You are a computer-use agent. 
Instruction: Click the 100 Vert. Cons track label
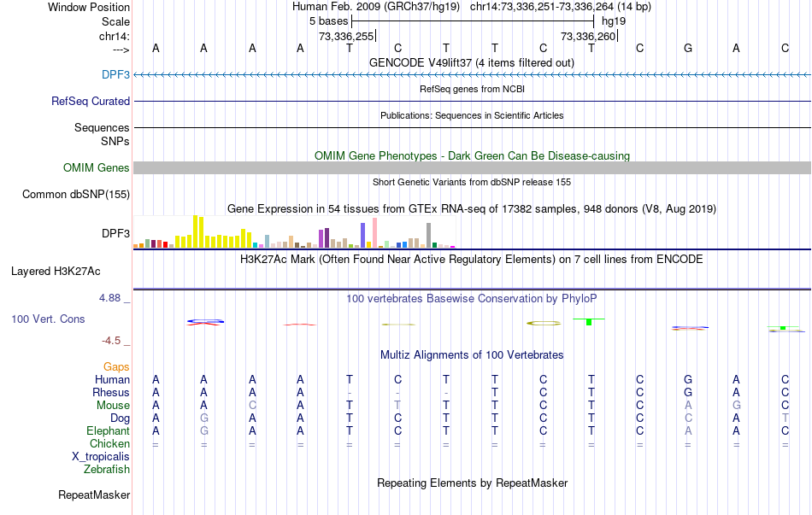tap(48, 319)
